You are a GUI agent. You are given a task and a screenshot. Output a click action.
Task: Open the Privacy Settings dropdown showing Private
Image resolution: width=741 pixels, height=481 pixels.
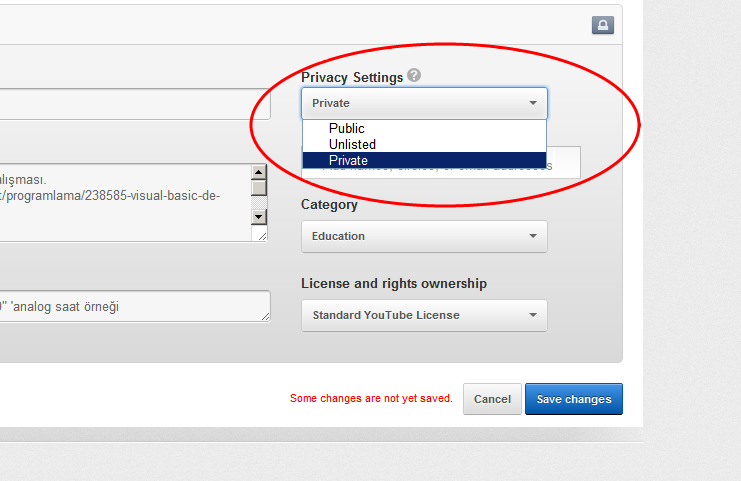point(424,103)
